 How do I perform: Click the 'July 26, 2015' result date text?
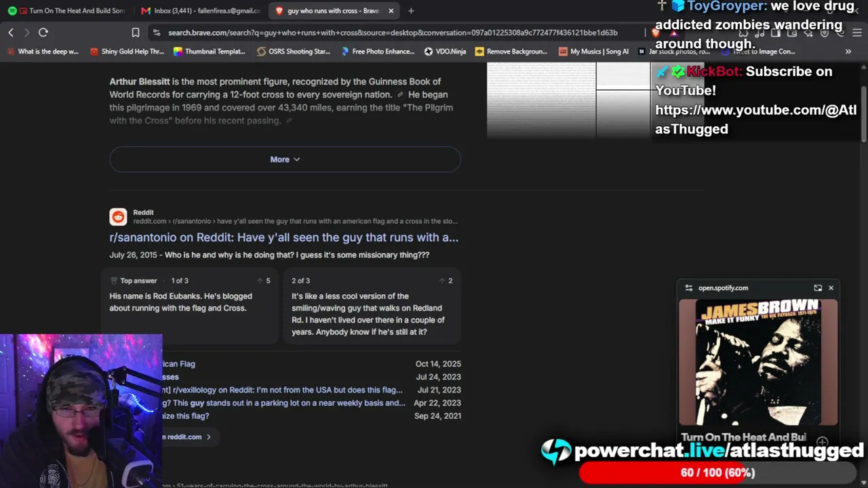(x=133, y=255)
